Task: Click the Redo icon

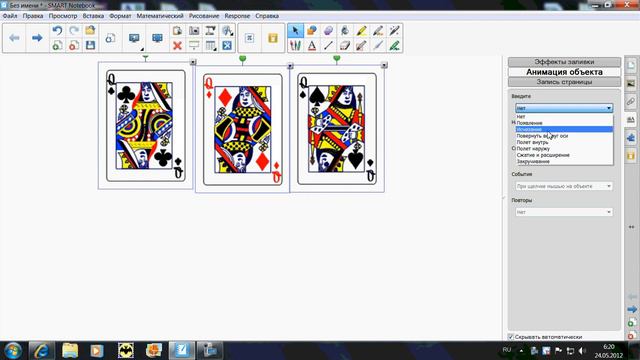Action: tap(74, 31)
